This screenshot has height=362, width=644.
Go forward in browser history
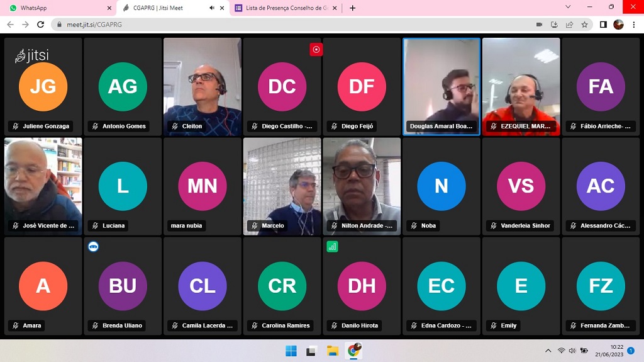25,25
